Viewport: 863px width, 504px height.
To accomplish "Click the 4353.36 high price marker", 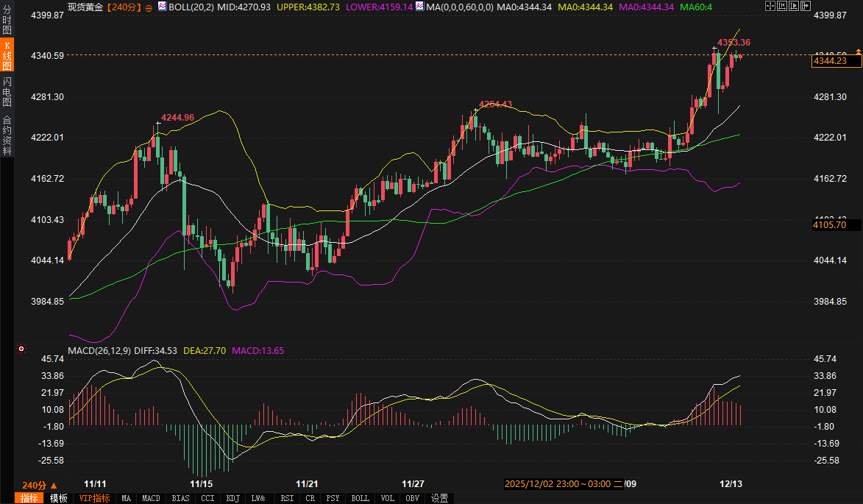I will pyautogui.click(x=733, y=43).
